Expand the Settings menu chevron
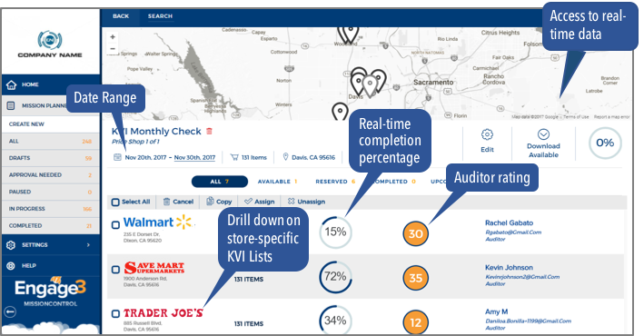Screen dimensions: 644x336 [x=88, y=245]
